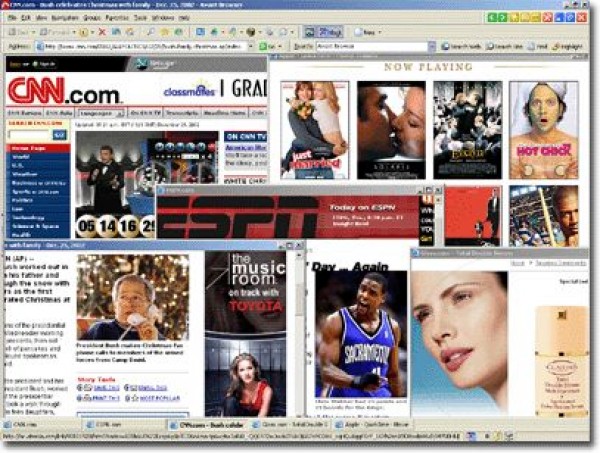Click the yellow star Favorites toolbar icon
Image resolution: width=600 pixels, height=453 pixels.
(165, 32)
